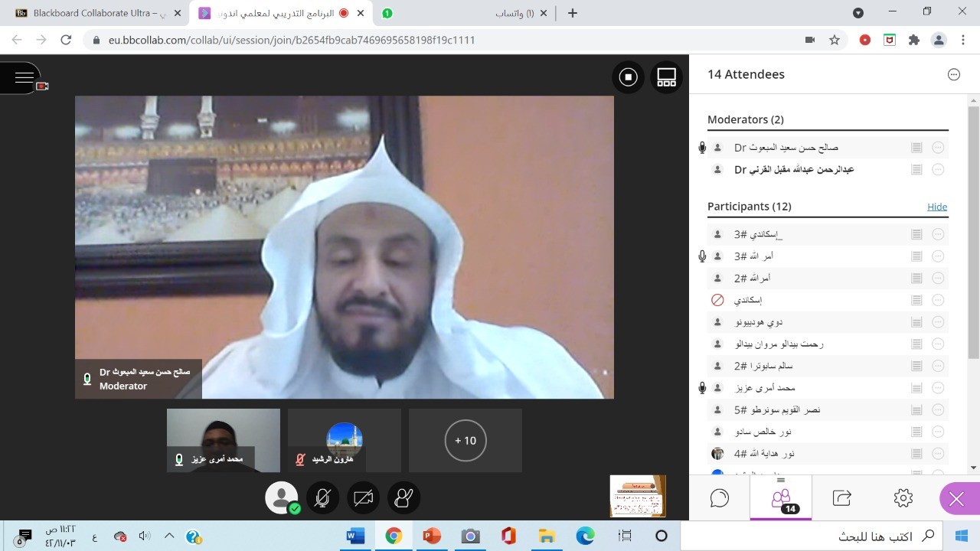The width and height of the screenshot is (980, 551).
Task: Open the chat panel tab
Action: pyautogui.click(x=719, y=498)
